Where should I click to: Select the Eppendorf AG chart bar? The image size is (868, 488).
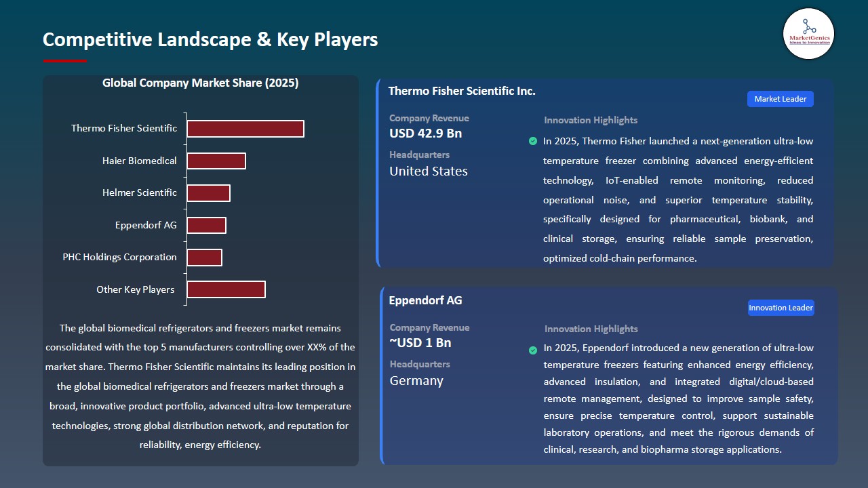(206, 225)
